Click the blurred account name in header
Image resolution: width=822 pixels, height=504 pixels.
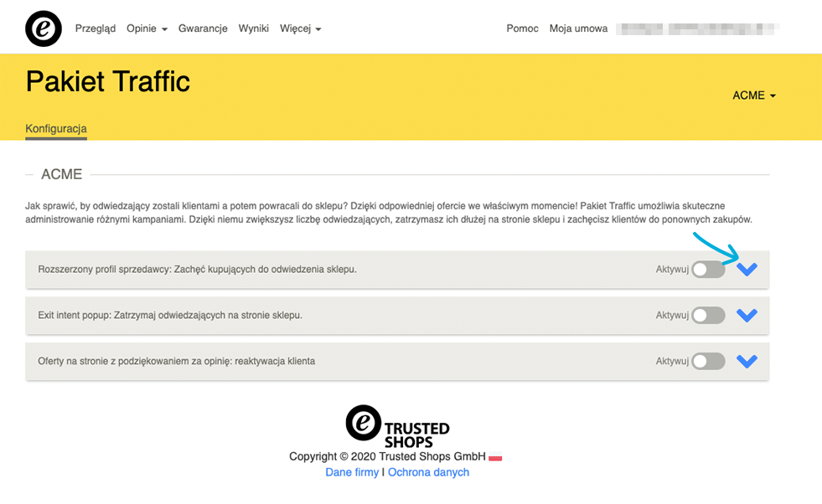pos(697,28)
